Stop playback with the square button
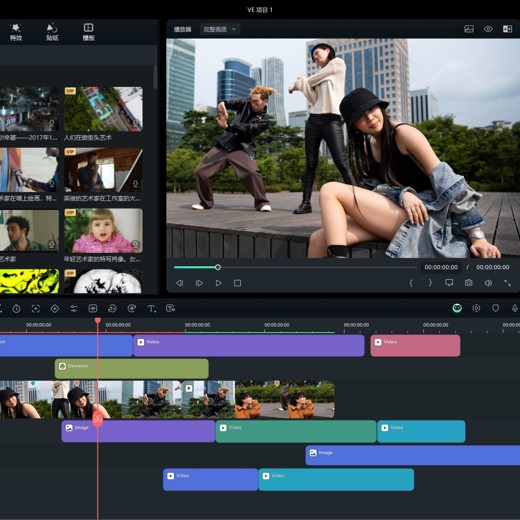The height and width of the screenshot is (520, 520). click(x=237, y=283)
